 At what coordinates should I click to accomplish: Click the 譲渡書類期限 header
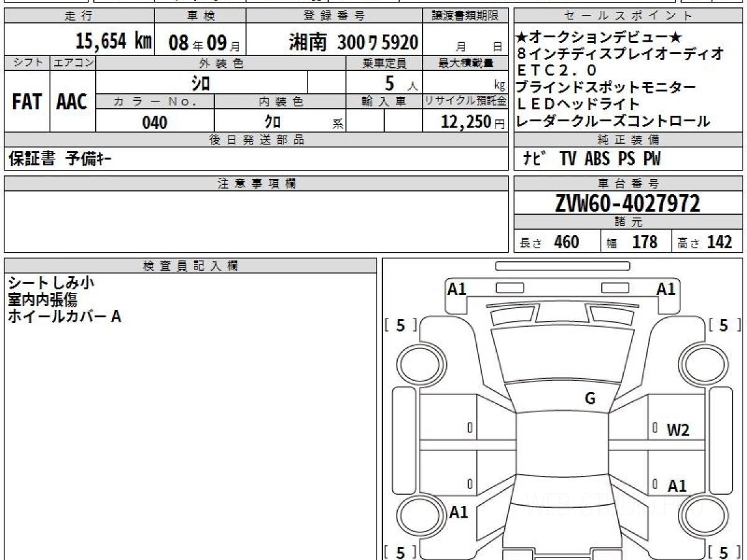tap(465, 16)
